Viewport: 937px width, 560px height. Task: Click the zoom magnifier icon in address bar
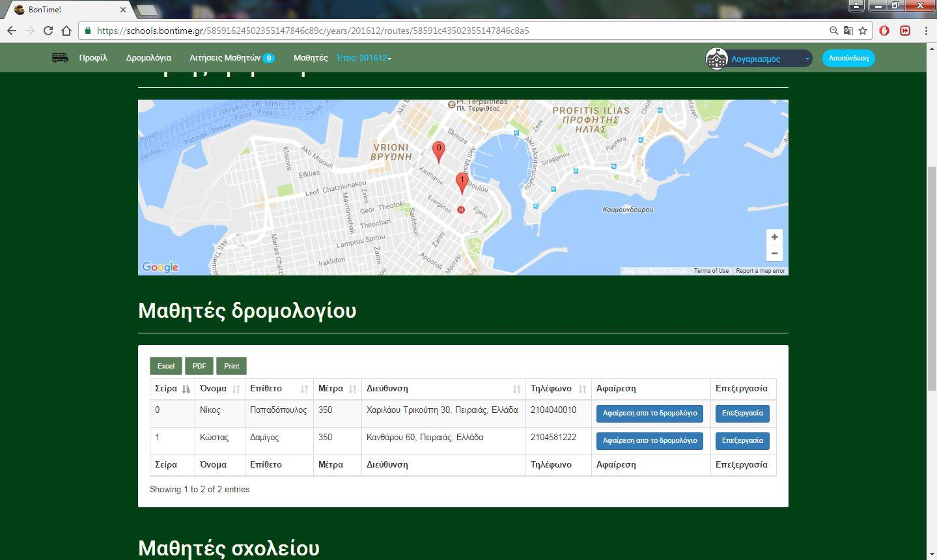(833, 31)
